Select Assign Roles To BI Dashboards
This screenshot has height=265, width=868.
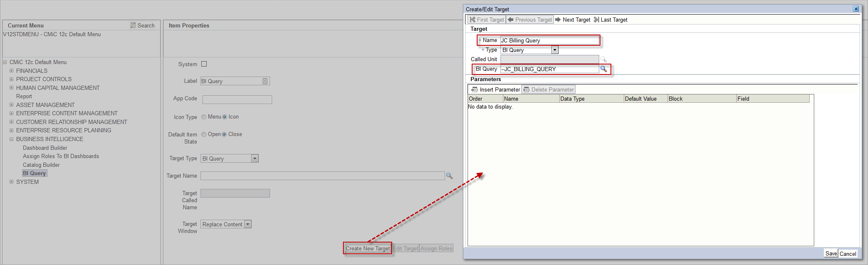[x=61, y=156]
